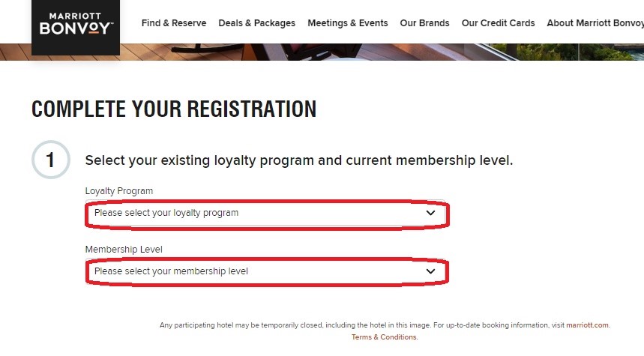Click the step 1 circle icon
Image resolution: width=644 pixels, height=356 pixels.
(x=51, y=160)
